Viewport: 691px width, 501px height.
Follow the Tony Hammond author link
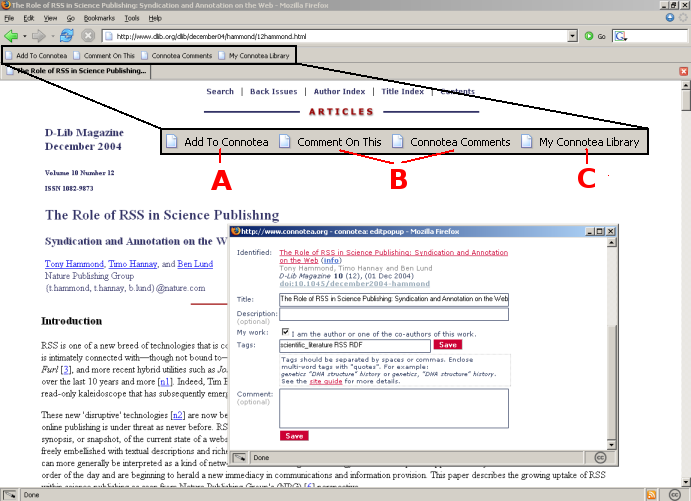74,263
